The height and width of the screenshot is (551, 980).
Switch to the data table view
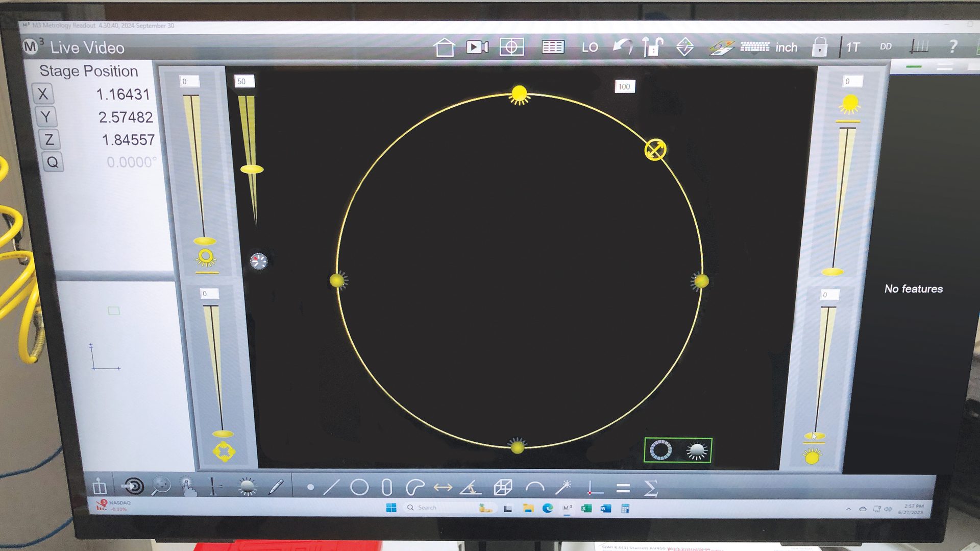(553, 47)
